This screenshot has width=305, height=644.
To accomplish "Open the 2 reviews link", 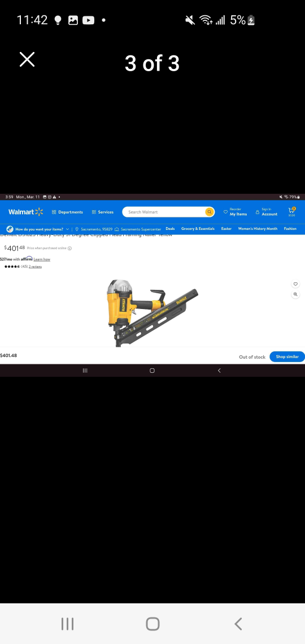I will point(36,267).
